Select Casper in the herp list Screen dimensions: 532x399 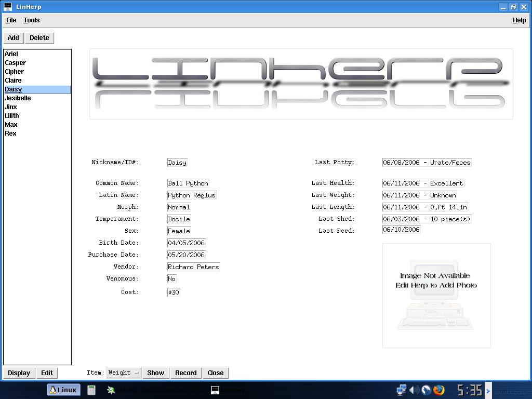point(37,63)
